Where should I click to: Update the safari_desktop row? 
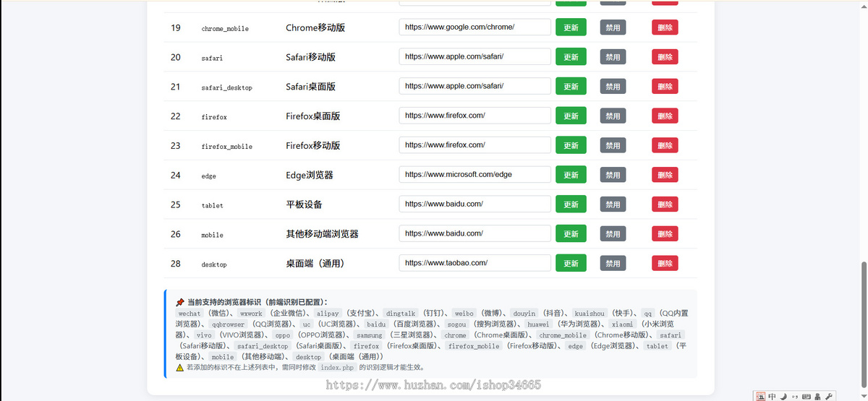point(571,87)
